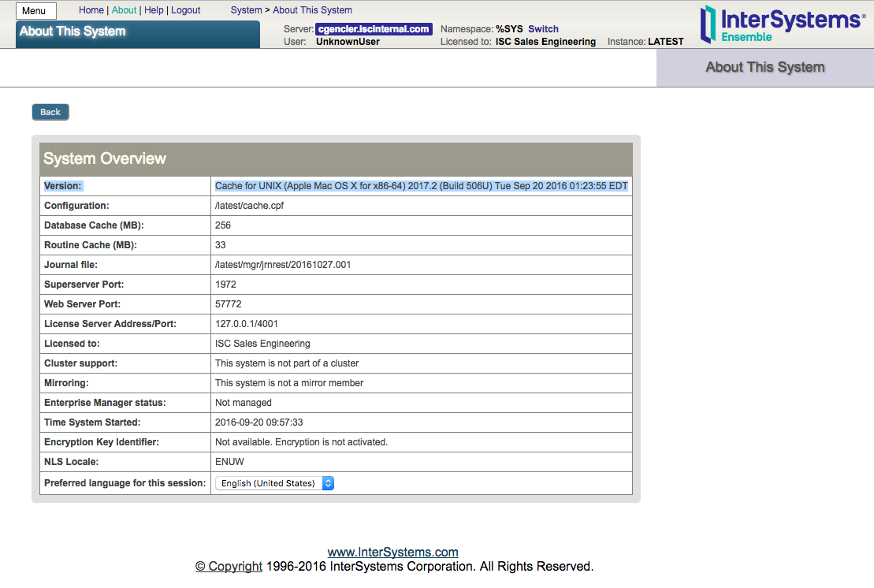The image size is (874, 588).
Task: Click the highlighted server name cgencler.iscinternal.com
Action: (374, 29)
